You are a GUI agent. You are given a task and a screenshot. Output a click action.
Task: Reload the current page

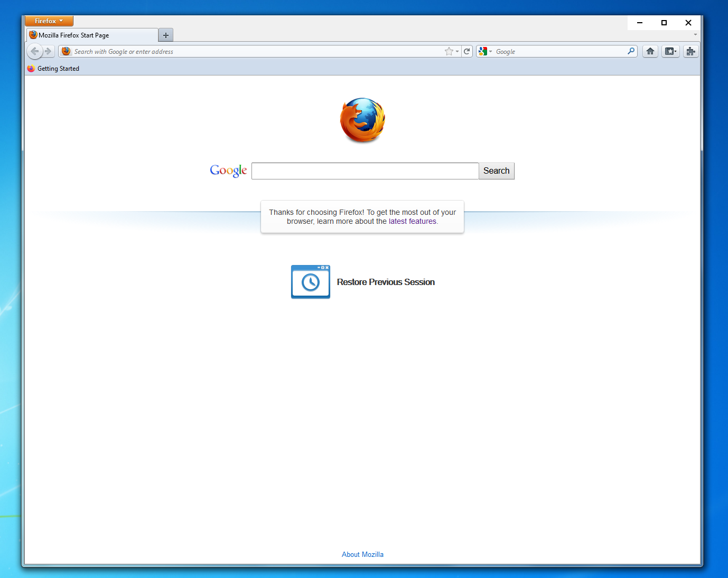click(467, 51)
